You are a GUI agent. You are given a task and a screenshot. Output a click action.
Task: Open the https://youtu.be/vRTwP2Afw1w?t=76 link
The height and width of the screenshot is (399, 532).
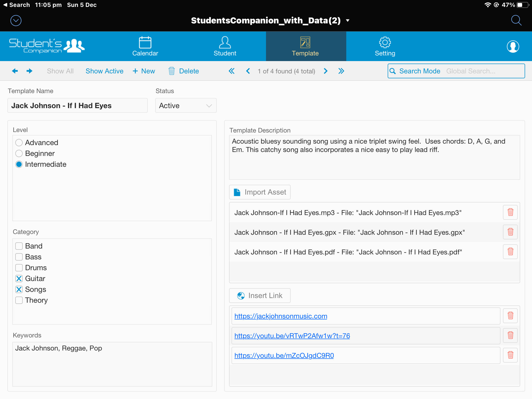[292, 336]
